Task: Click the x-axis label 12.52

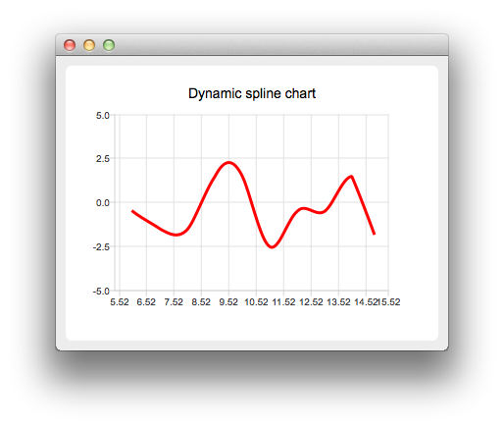Action: click(311, 302)
